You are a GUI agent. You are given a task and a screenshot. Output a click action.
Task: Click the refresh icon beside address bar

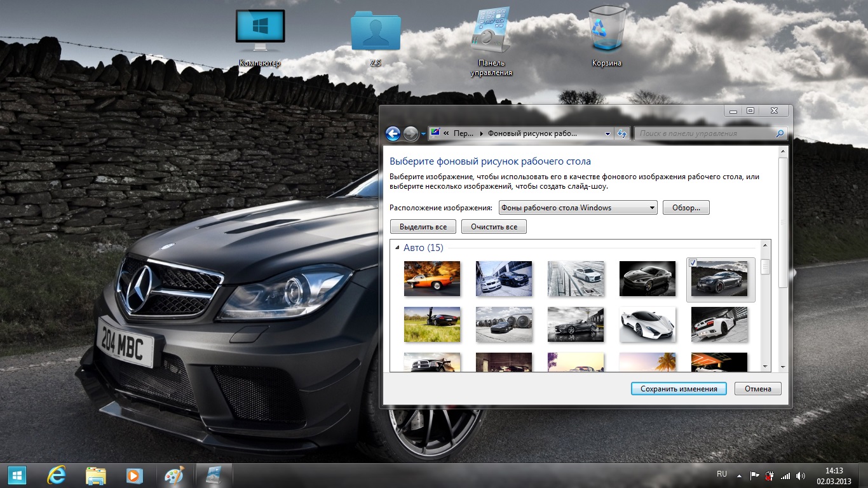(621, 133)
